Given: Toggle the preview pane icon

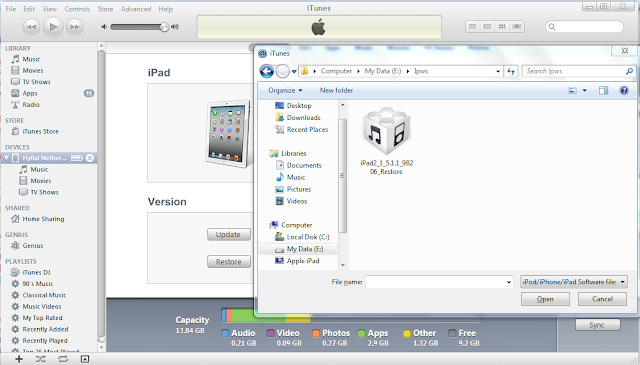Looking at the screenshot, I should pos(603,90).
